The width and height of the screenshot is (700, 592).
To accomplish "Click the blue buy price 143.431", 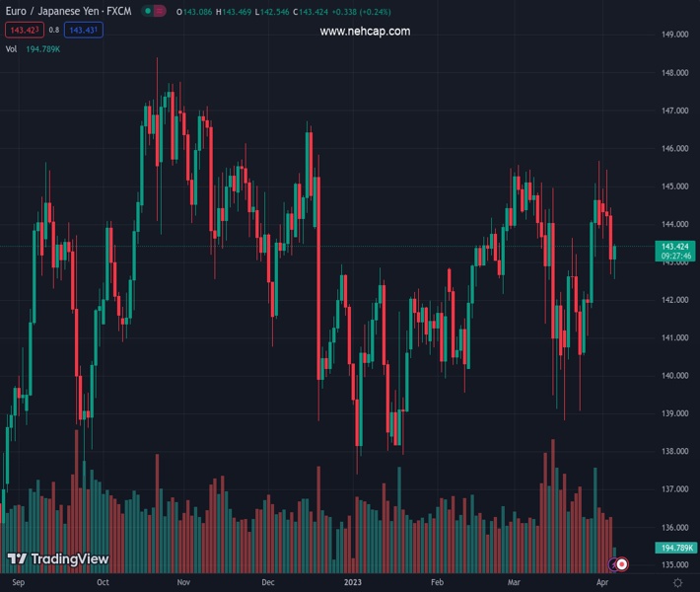I will (84, 30).
